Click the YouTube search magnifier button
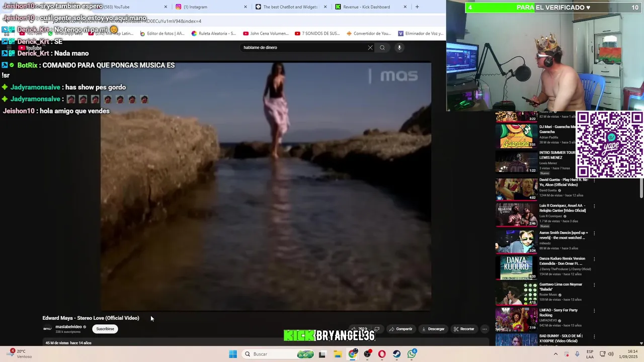644x362 pixels. coord(382,48)
